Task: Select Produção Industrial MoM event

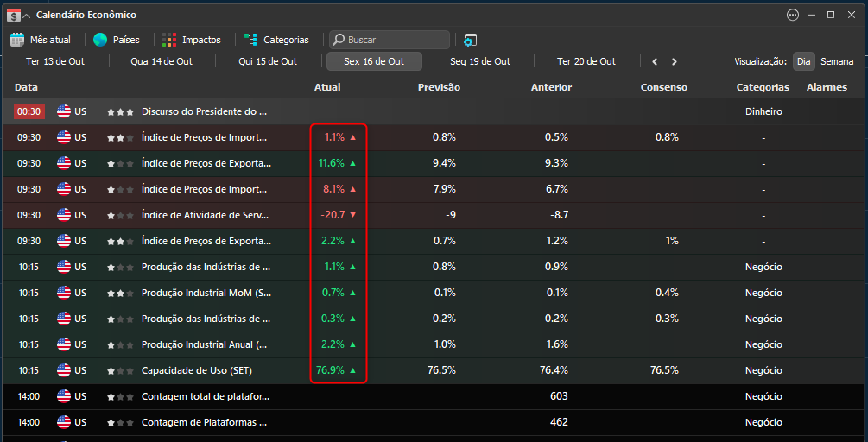Action: tap(205, 293)
